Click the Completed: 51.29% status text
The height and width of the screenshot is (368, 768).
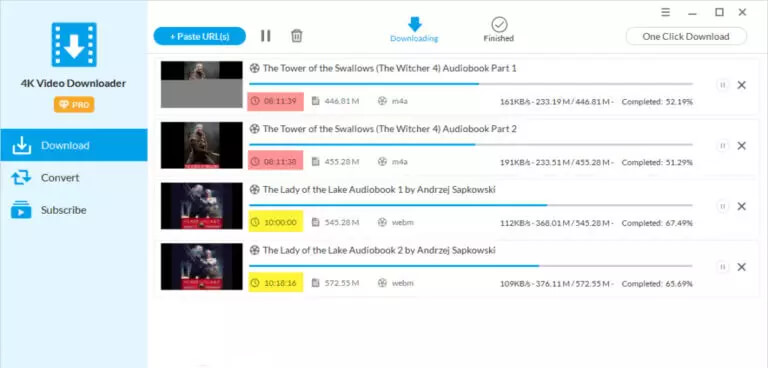tap(657, 163)
